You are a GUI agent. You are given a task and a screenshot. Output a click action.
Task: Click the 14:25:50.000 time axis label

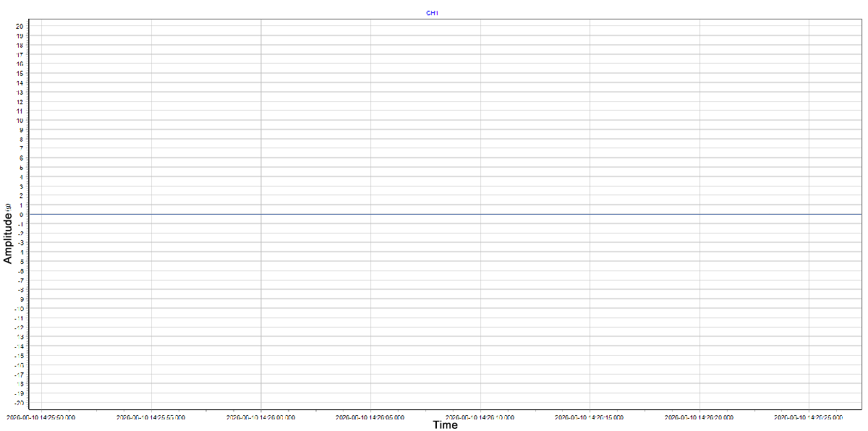[41, 417]
